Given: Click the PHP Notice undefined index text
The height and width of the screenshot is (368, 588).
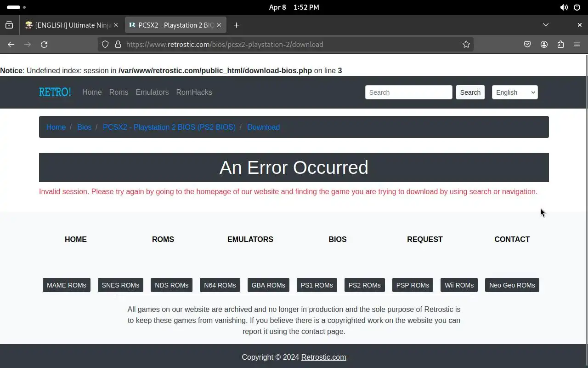Looking at the screenshot, I should (x=171, y=70).
